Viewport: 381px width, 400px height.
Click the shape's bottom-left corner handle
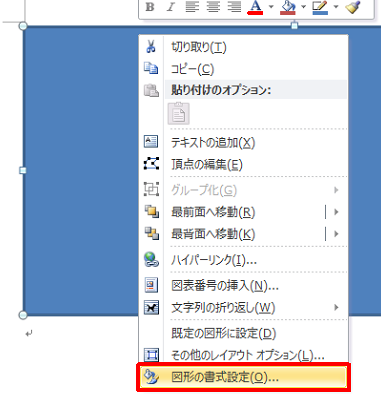[x=23, y=315]
